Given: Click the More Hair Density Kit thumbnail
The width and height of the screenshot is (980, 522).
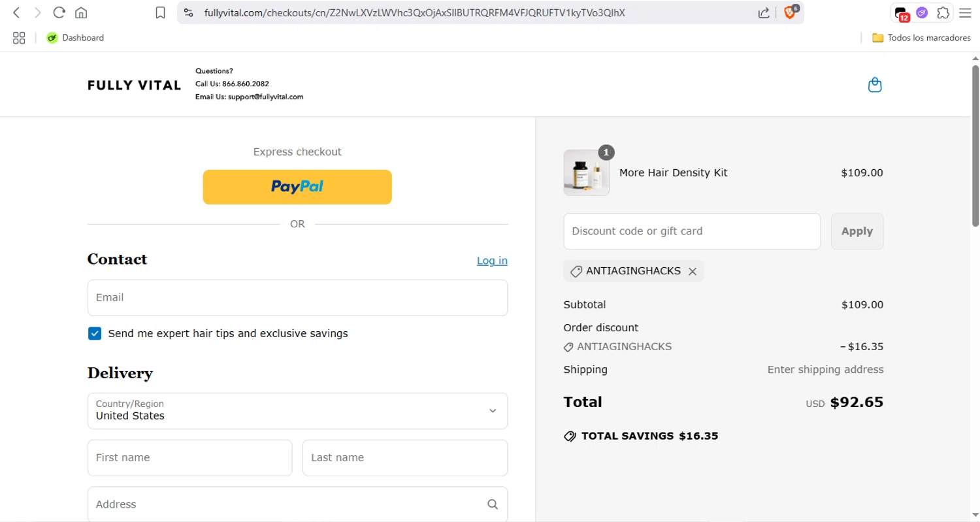Looking at the screenshot, I should [586, 173].
